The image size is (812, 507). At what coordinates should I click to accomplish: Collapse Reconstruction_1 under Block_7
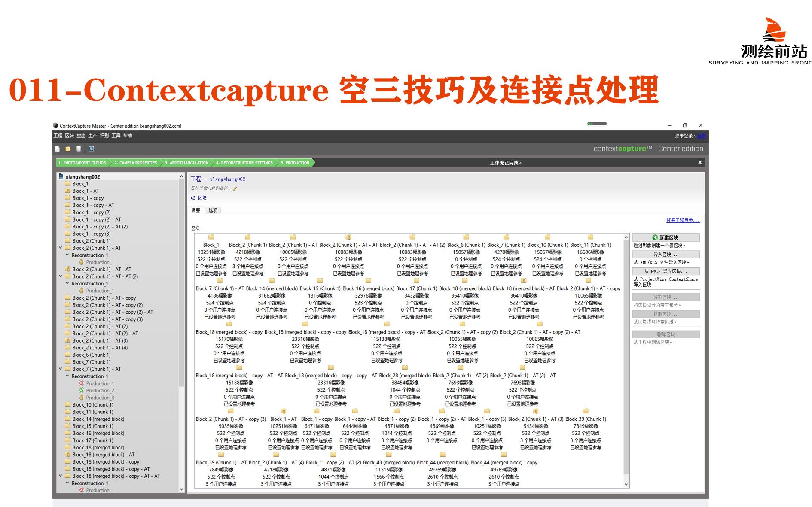pyautogui.click(x=67, y=376)
